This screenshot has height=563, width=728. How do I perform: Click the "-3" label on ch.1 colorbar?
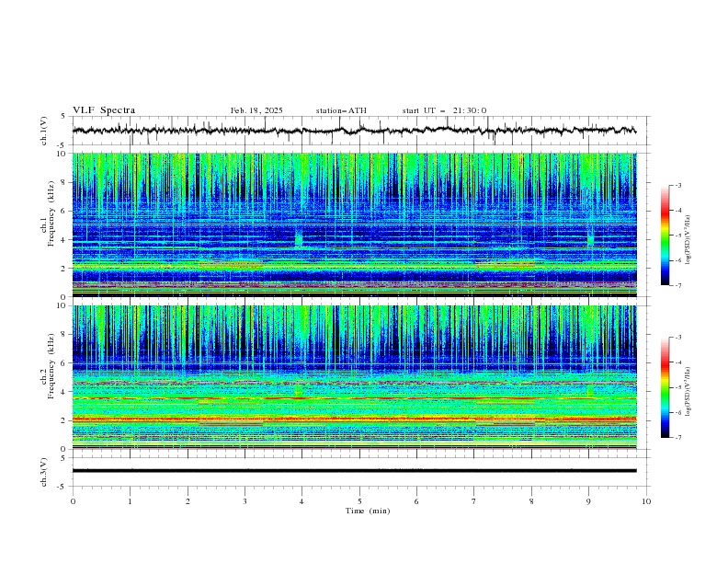[x=677, y=185]
